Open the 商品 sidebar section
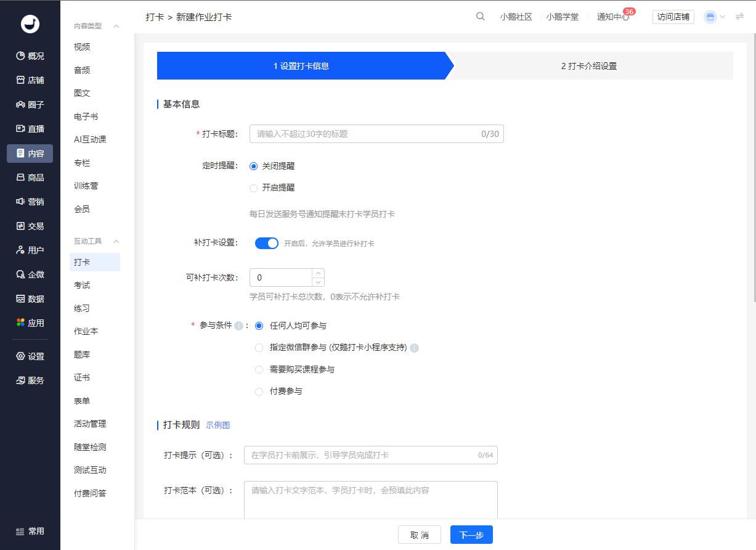756x550 pixels. tap(29, 178)
